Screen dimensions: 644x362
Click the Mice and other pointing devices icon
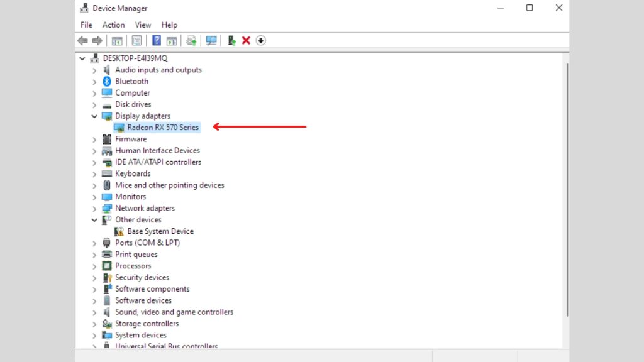[107, 185]
